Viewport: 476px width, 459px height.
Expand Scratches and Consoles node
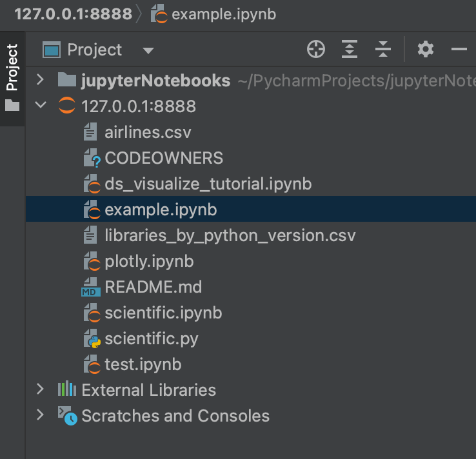[x=41, y=415]
